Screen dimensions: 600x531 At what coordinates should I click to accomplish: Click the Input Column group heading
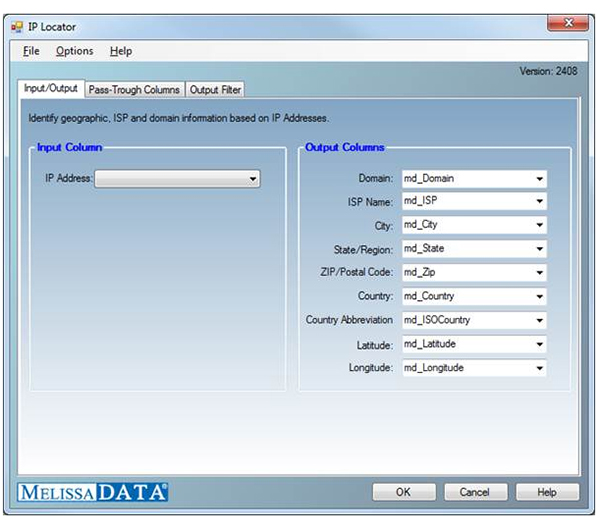tap(70, 147)
